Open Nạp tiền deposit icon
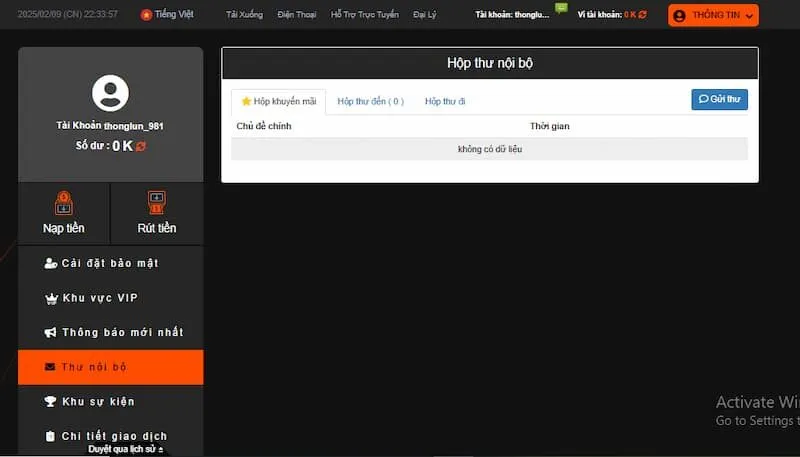The width and height of the screenshot is (800, 457). pos(63,204)
